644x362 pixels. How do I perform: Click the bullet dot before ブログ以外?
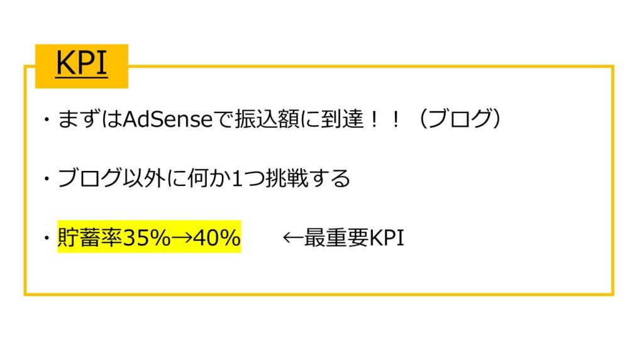pos(47,179)
